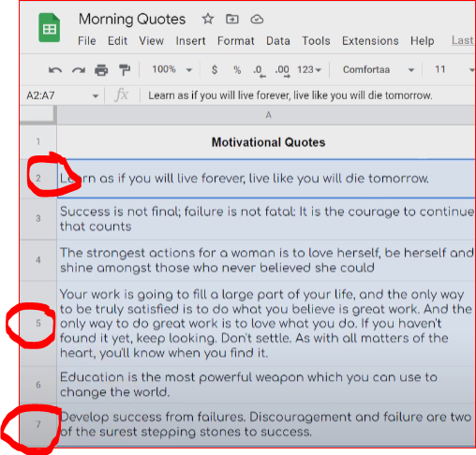Move the document with the folder icon
476x455 pixels.
[232, 19]
